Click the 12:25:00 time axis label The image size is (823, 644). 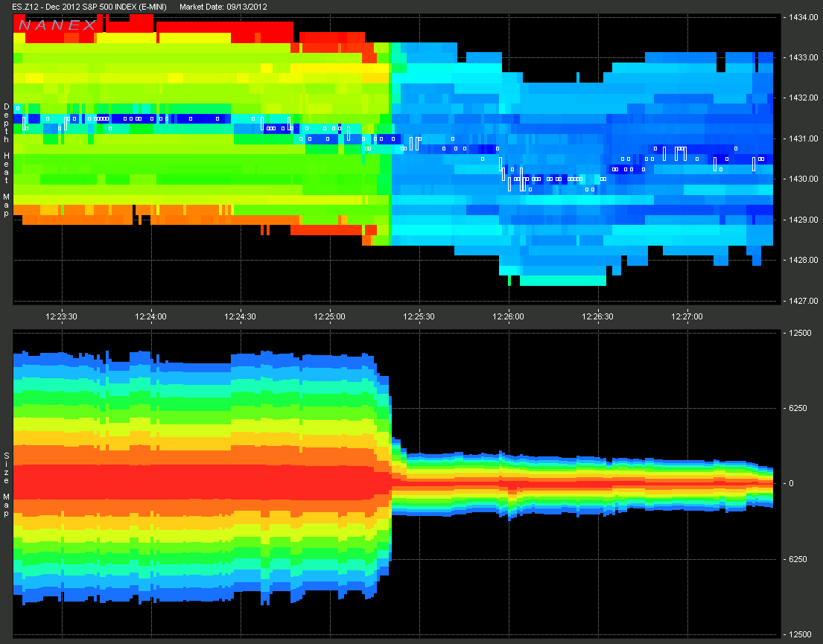[330, 316]
